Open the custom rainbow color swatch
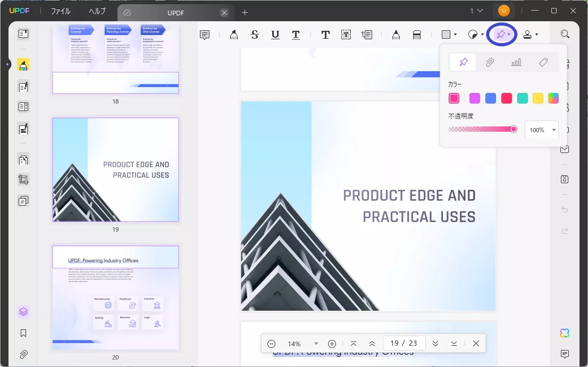Viewport: 588px width, 367px height. pos(553,98)
